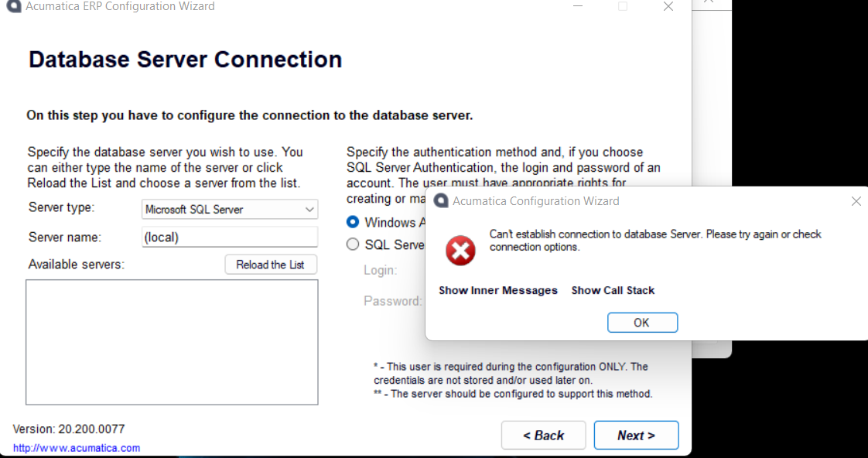Screen dimensions: 868x458
Task: Select the Windows Authentication radio button
Action: tap(353, 222)
